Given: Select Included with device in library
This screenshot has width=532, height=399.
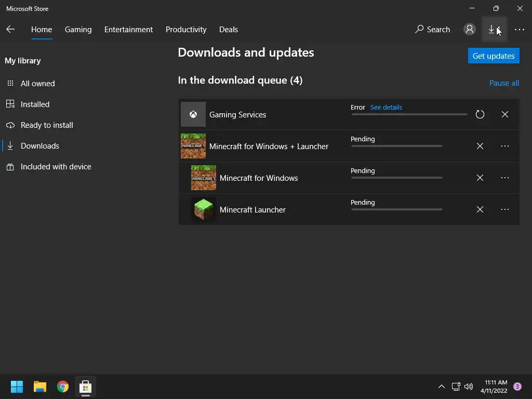Looking at the screenshot, I should 56,167.
